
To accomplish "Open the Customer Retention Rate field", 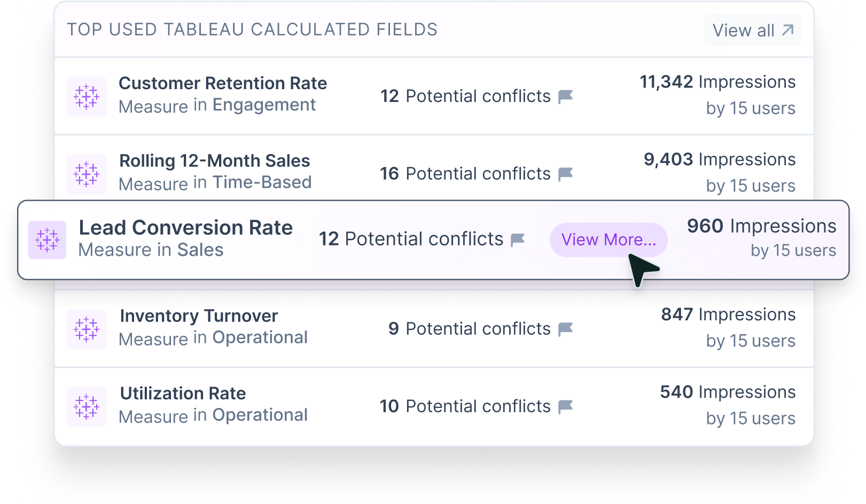I will (x=223, y=83).
